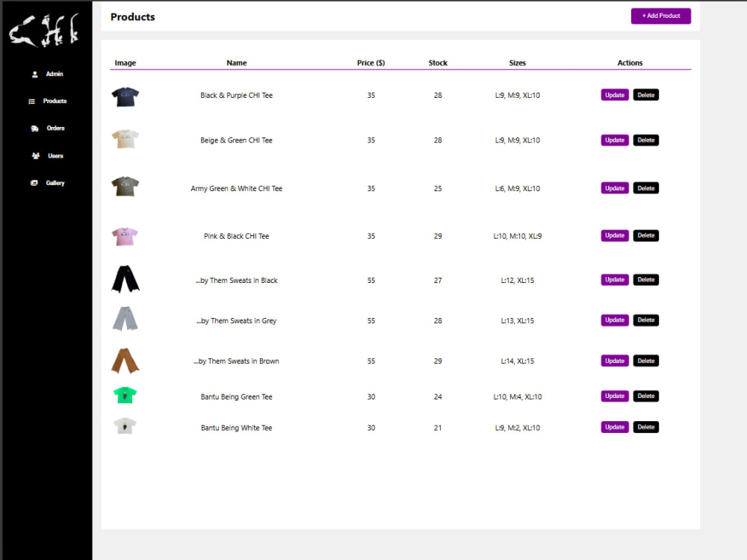
Task: Click '...by Them Sweats in Grey' name
Action: pos(236,321)
